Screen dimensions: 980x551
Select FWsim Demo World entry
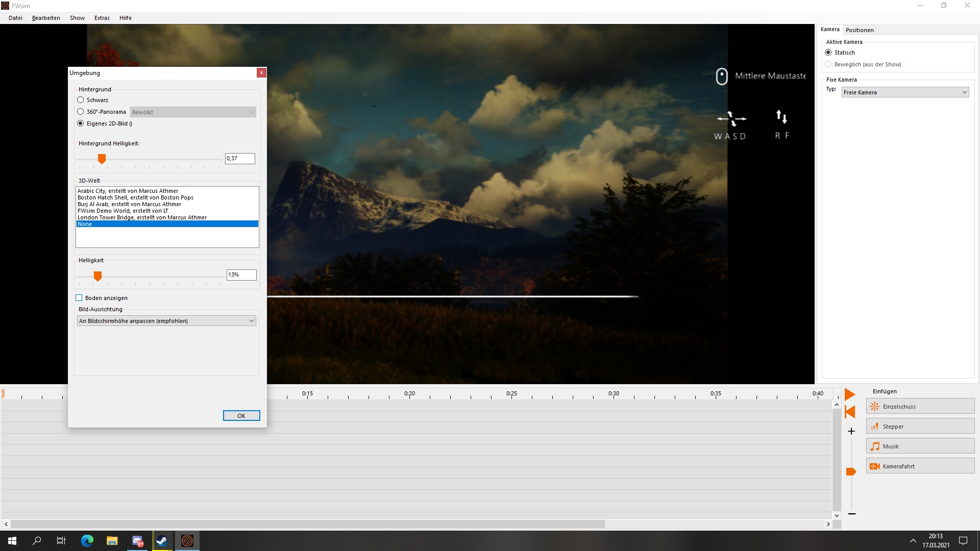pos(167,211)
